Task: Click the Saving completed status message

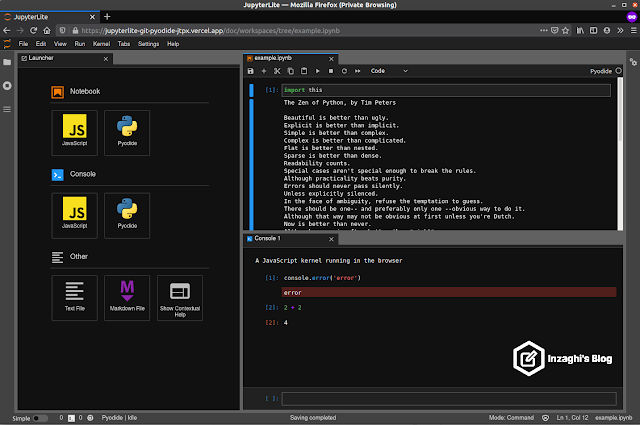Action: (313, 418)
